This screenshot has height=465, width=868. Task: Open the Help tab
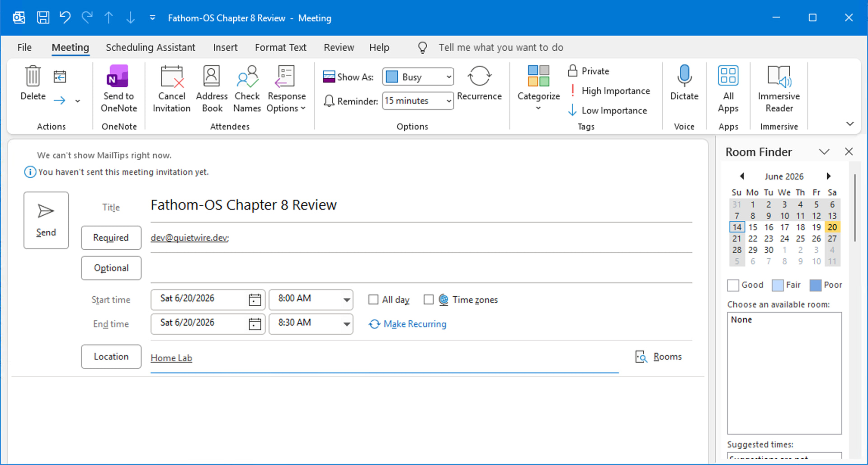379,47
